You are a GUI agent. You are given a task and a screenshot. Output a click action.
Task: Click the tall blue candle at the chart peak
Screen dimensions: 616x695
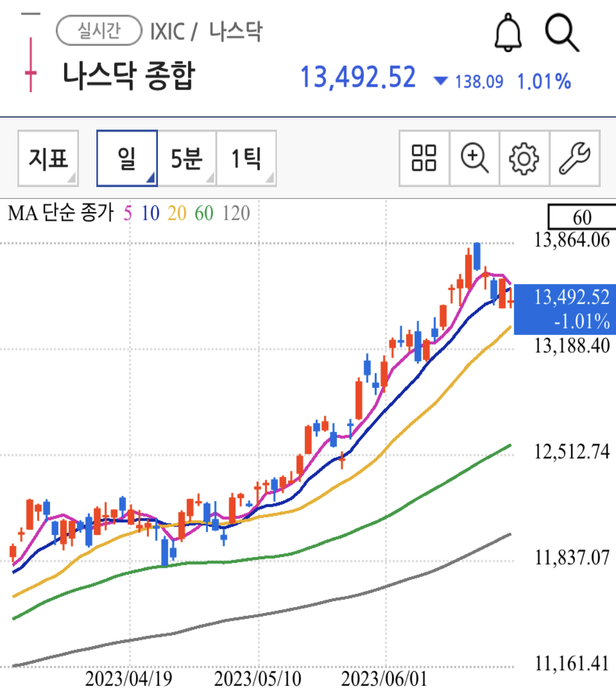click(477, 256)
